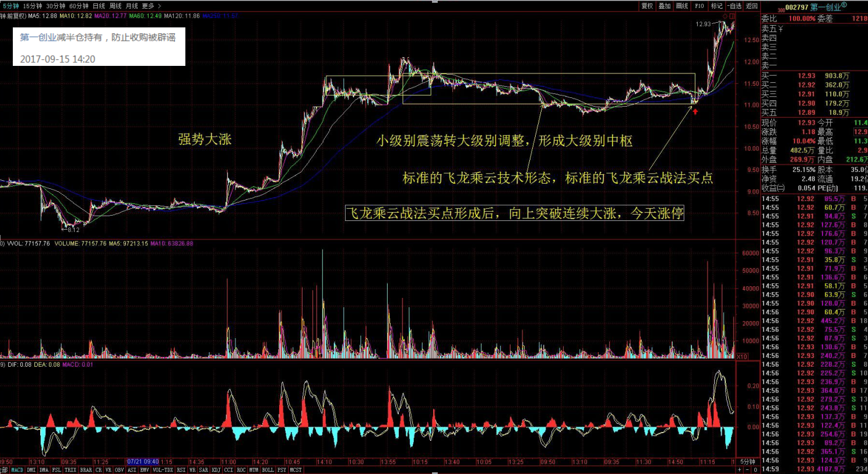This screenshot has height=474, width=868.
Task: Toggle 复权 price adjustment
Action: pyautogui.click(x=647, y=6)
